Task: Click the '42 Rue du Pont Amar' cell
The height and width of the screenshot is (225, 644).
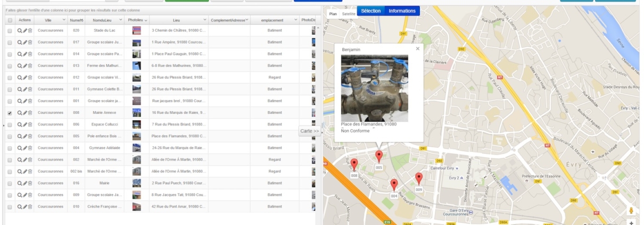Action: pos(179,206)
